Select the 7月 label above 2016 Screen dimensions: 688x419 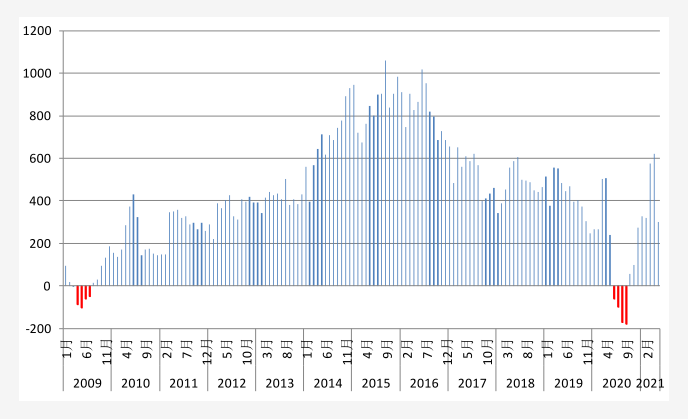coord(428,349)
